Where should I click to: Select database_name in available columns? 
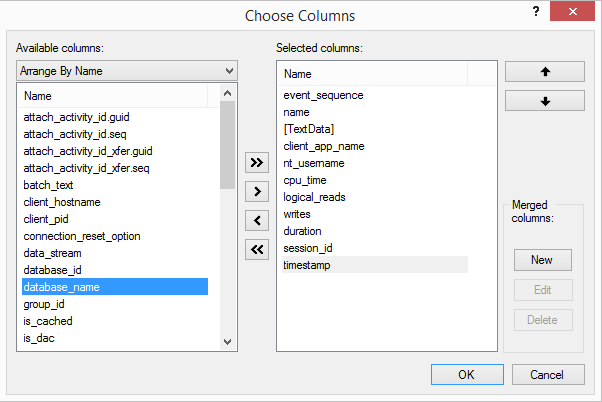pyautogui.click(x=62, y=287)
